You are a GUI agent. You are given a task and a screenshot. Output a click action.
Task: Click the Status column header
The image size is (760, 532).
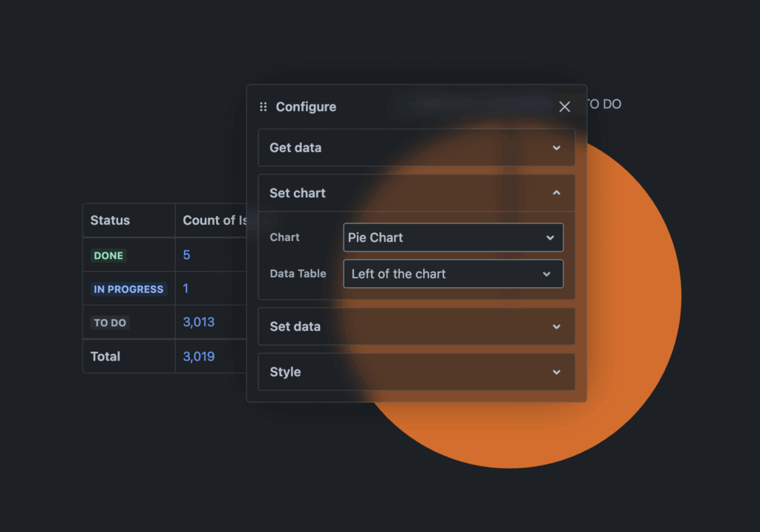pos(110,220)
